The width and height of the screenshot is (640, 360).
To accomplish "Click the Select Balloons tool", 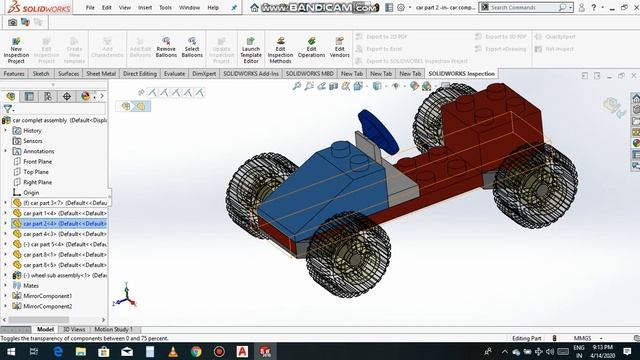I will pyautogui.click(x=192, y=47).
